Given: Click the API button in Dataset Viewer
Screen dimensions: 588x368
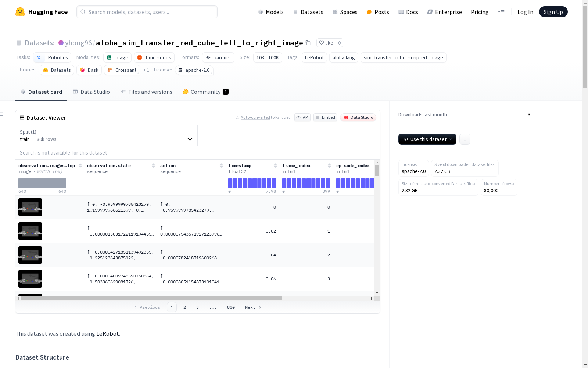Looking at the screenshot, I should click(x=302, y=117).
